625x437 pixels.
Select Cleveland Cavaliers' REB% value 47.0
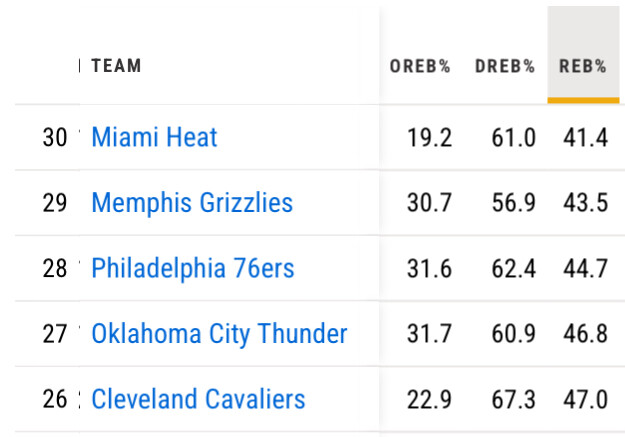pos(586,399)
